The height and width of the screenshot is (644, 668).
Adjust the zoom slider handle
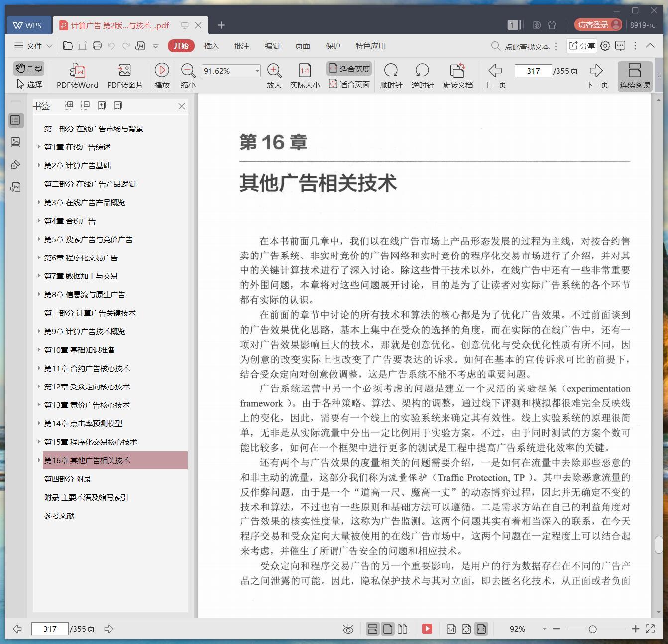(592, 629)
